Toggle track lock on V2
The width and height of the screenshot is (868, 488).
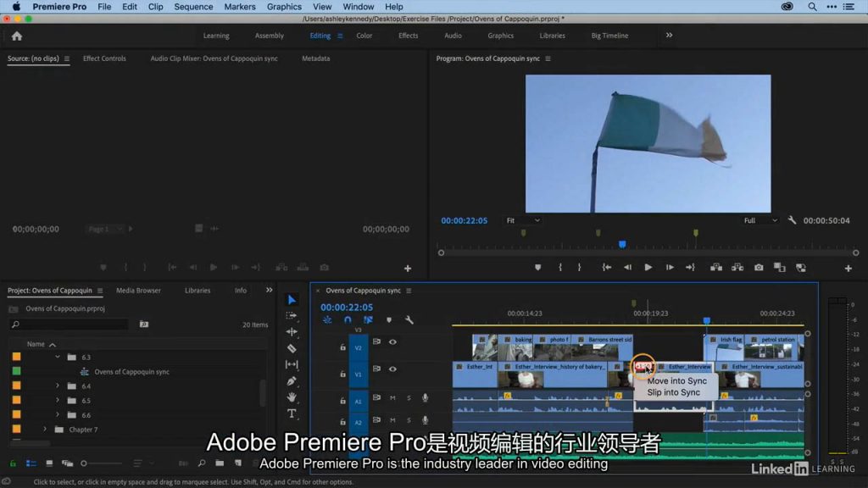[x=342, y=347]
